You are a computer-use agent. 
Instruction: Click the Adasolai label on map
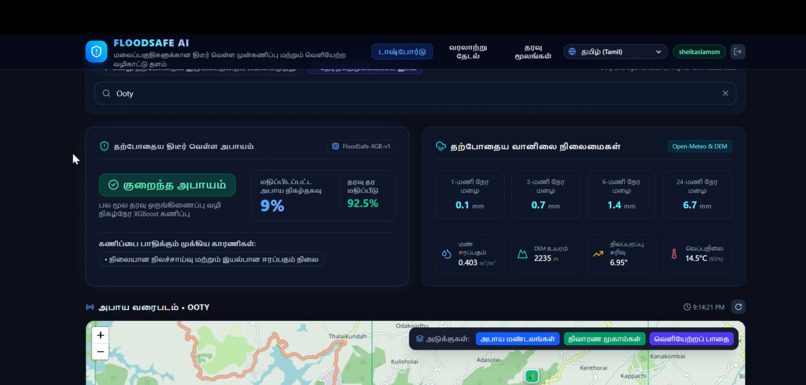(488, 360)
